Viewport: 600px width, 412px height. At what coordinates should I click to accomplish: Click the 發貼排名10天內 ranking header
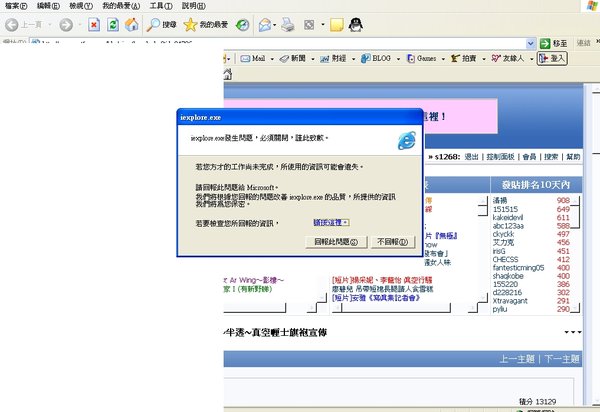[x=536, y=185]
